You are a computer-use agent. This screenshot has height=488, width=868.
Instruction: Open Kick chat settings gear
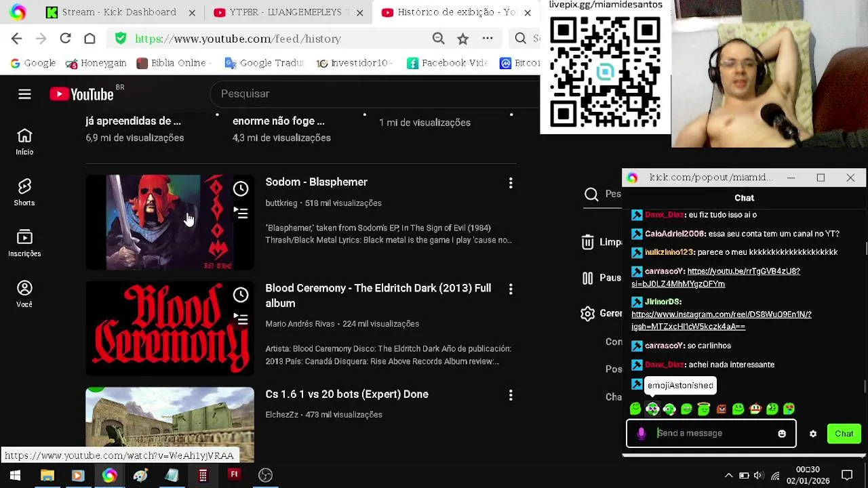pyautogui.click(x=813, y=434)
